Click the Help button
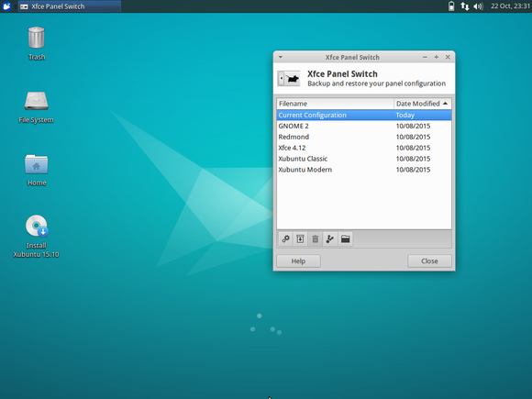The height and width of the screenshot is (399, 532). coord(299,260)
